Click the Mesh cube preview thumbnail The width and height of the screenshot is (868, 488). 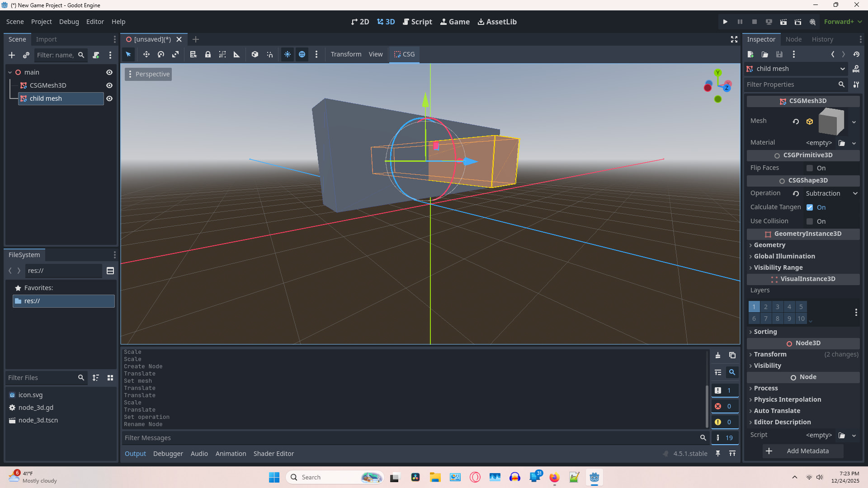831,121
